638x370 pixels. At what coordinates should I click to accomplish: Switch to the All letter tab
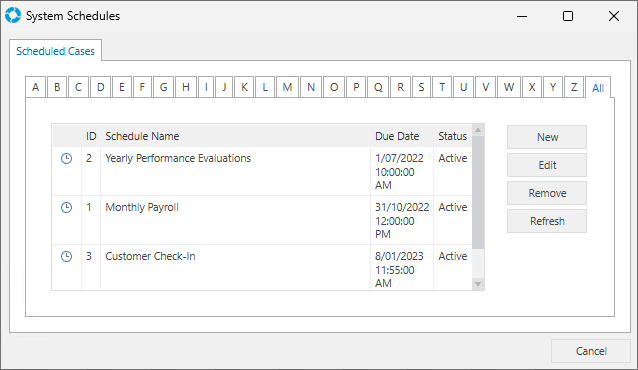(598, 88)
